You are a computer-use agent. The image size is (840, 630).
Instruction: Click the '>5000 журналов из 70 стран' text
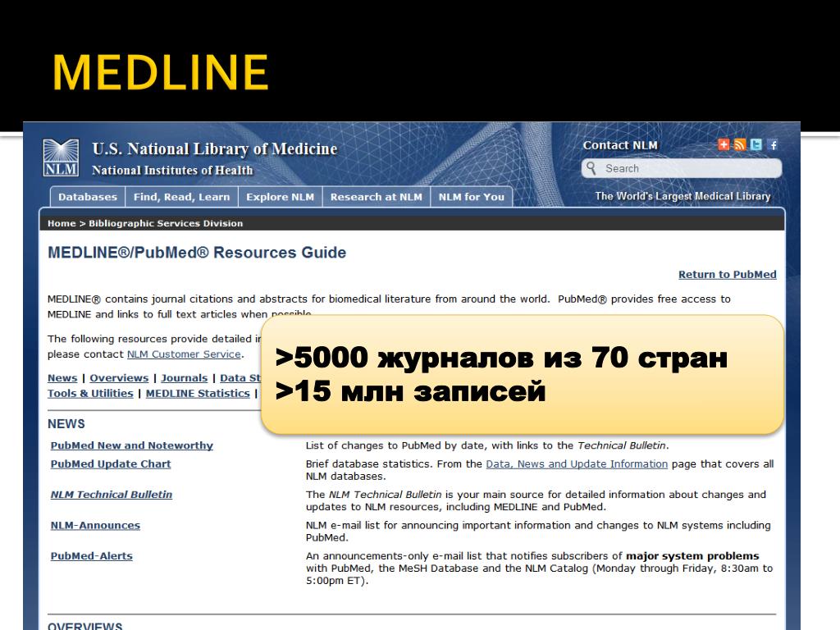tap(501, 358)
